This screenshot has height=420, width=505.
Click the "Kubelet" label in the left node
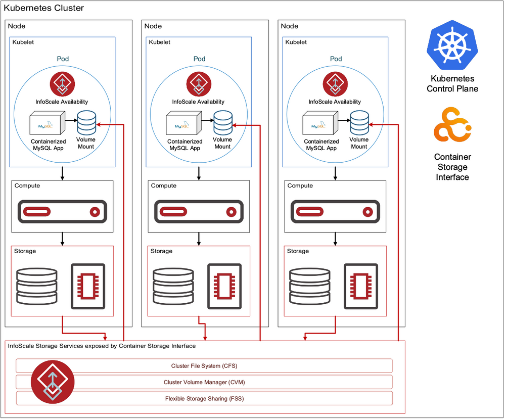[23, 42]
